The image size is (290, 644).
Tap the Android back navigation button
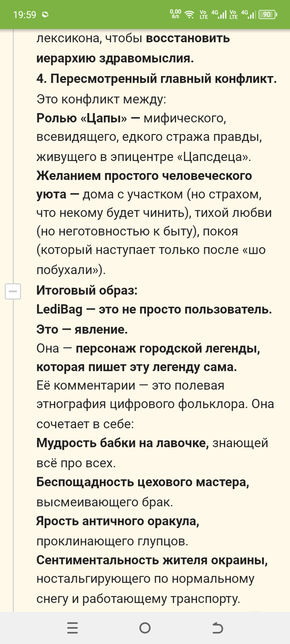click(217, 628)
